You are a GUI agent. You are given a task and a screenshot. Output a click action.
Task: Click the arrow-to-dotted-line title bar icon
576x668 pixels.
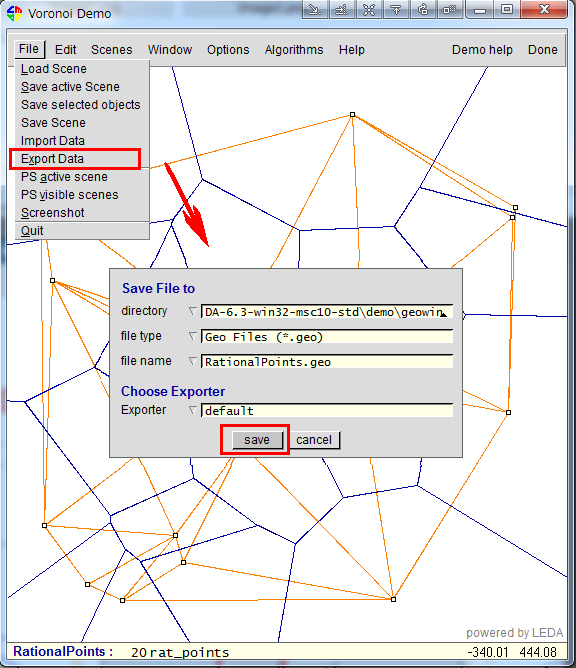[x=341, y=9]
